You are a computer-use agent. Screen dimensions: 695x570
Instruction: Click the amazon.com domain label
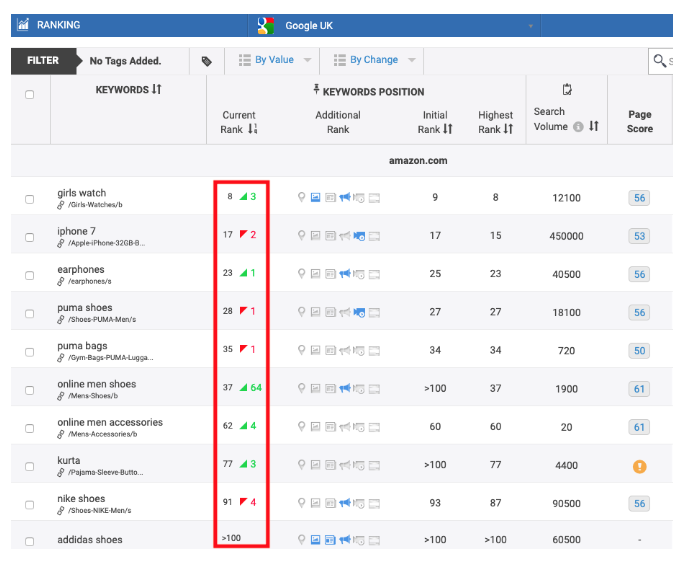point(418,160)
